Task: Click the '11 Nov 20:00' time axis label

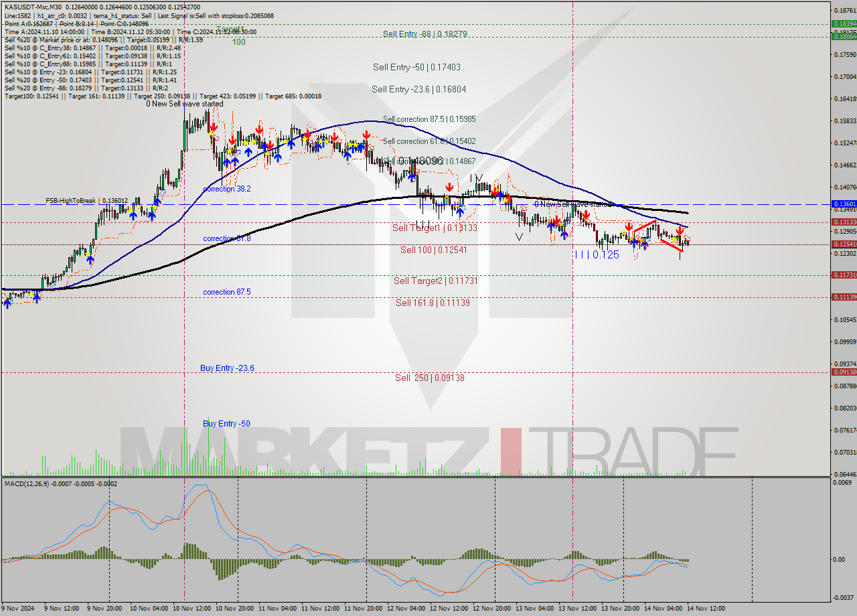Action: (x=364, y=609)
